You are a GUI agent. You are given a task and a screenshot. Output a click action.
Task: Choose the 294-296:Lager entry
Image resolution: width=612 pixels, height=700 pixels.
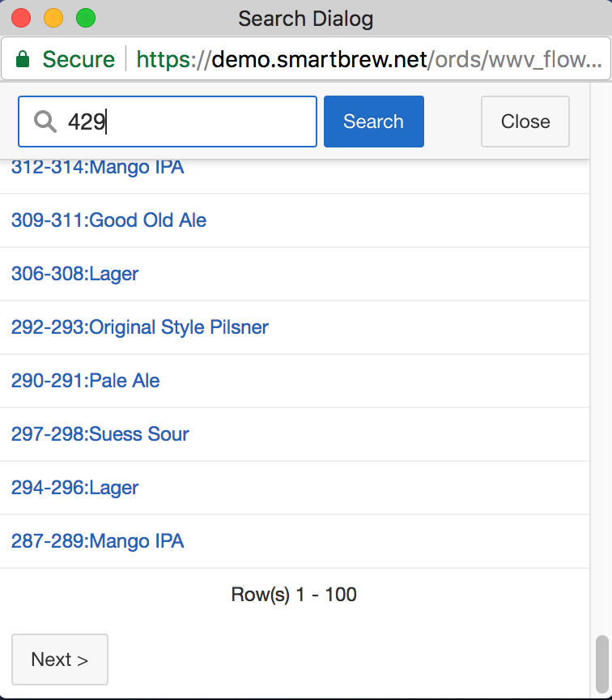point(74,488)
